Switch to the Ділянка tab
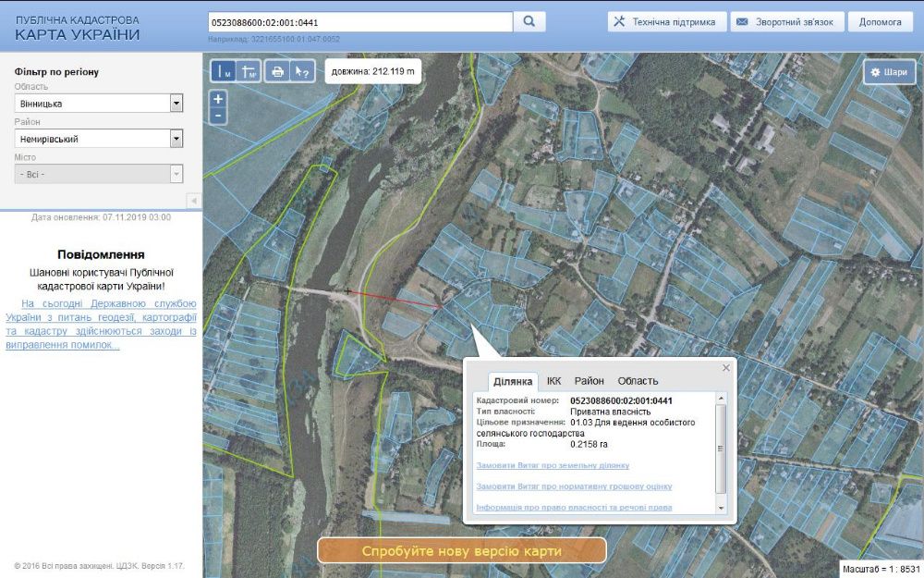 [513, 381]
